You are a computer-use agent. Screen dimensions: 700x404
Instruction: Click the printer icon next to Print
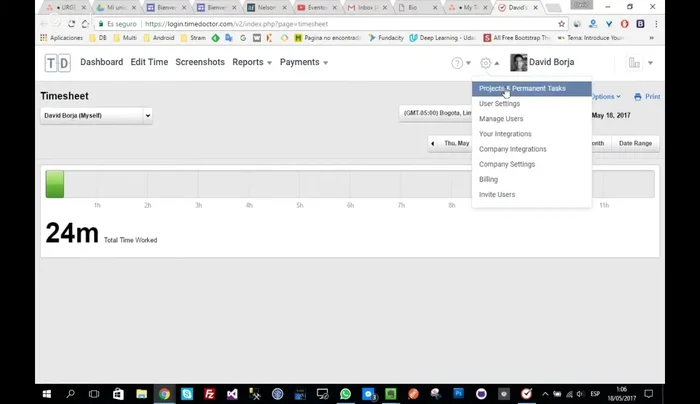coord(638,96)
